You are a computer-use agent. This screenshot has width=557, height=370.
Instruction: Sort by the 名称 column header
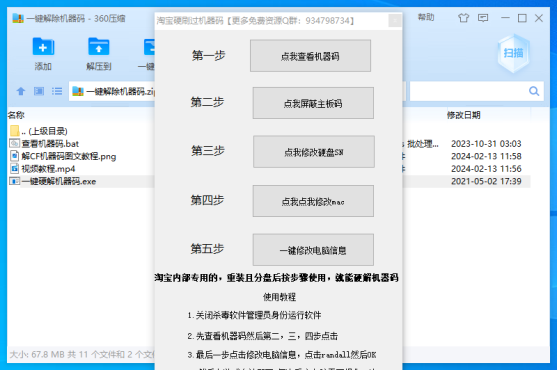click(x=16, y=115)
